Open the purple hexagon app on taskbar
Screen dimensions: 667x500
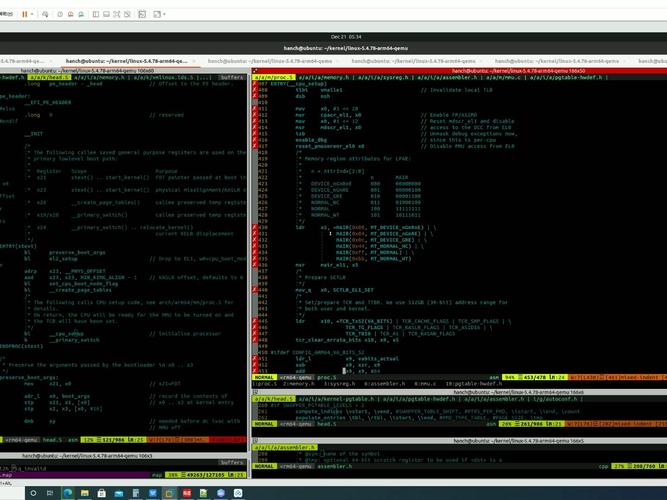[x=221, y=493]
